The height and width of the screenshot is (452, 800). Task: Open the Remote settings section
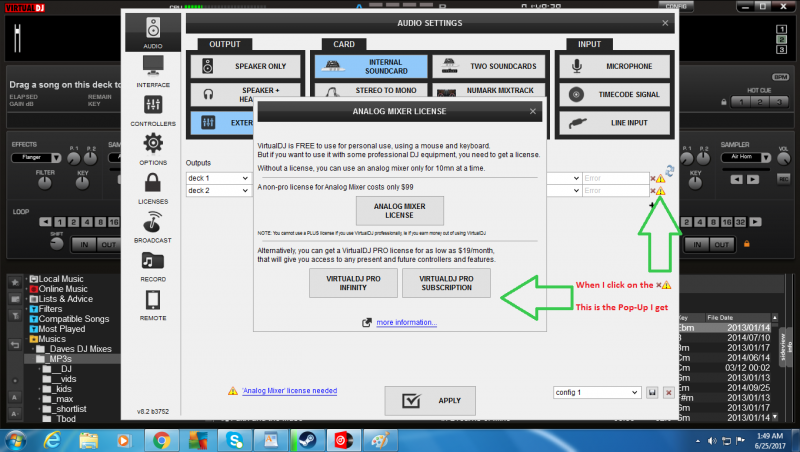pyautogui.click(x=153, y=306)
